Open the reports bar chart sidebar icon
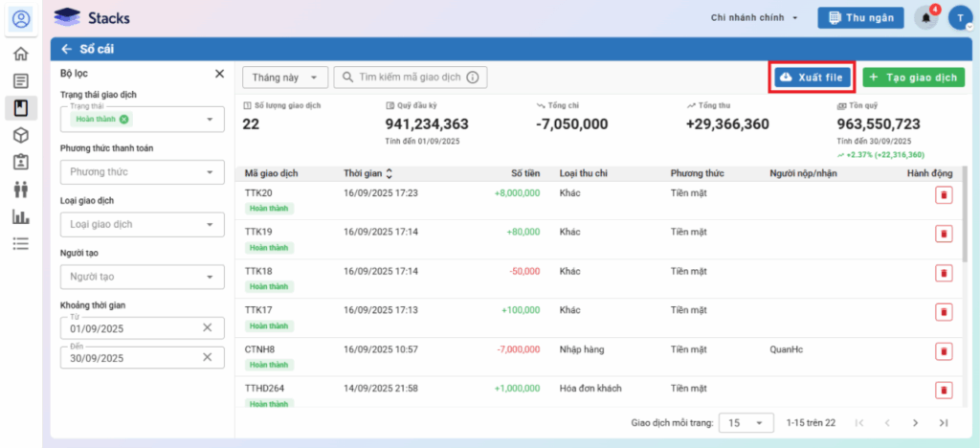The image size is (980, 448). (x=20, y=216)
